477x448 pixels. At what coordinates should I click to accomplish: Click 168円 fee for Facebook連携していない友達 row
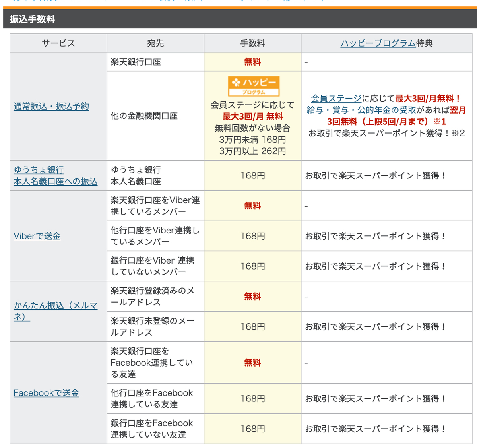point(252,429)
